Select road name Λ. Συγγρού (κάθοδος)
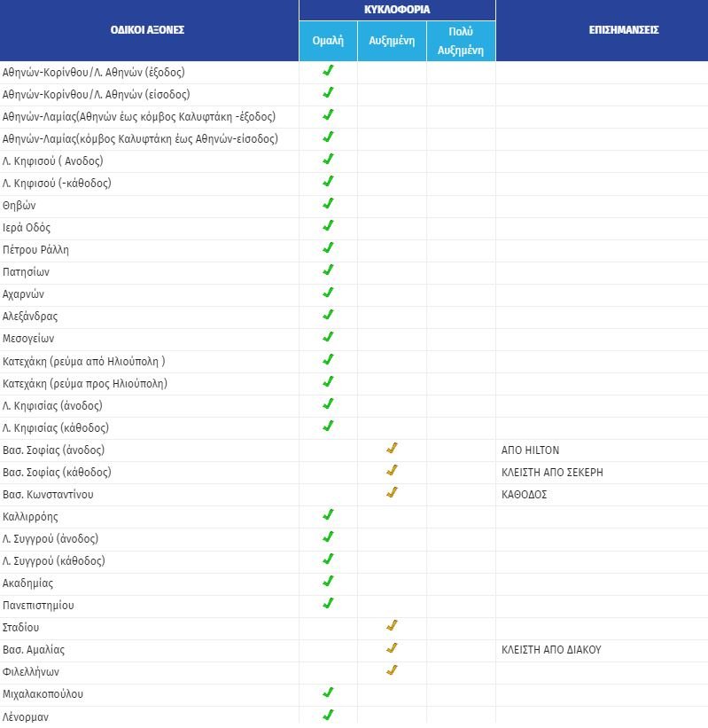Image resolution: width=708 pixels, height=728 pixels. 54,561
